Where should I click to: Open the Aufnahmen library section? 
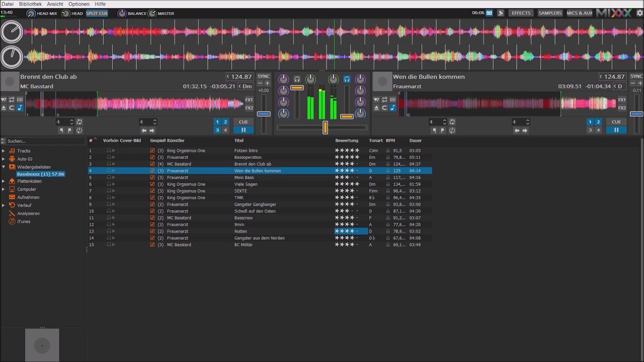click(28, 197)
